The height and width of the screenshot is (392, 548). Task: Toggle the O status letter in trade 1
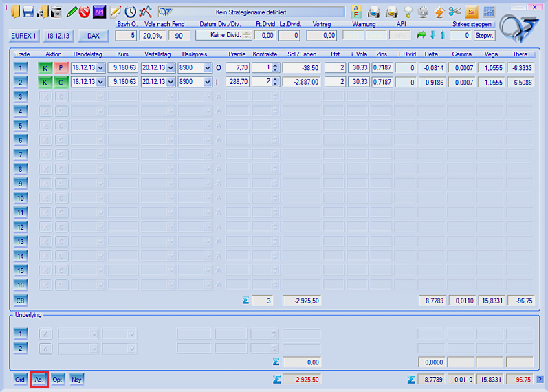tap(219, 68)
